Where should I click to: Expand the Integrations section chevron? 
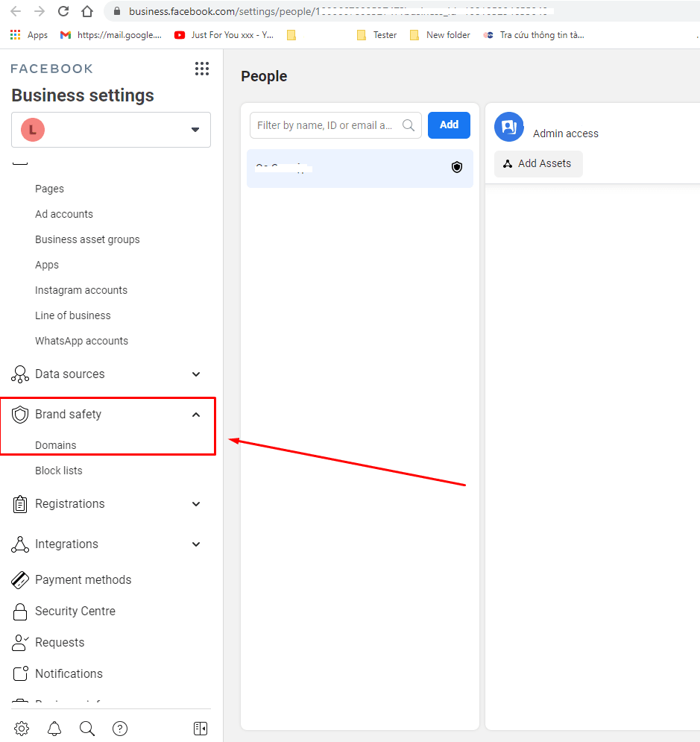196,544
